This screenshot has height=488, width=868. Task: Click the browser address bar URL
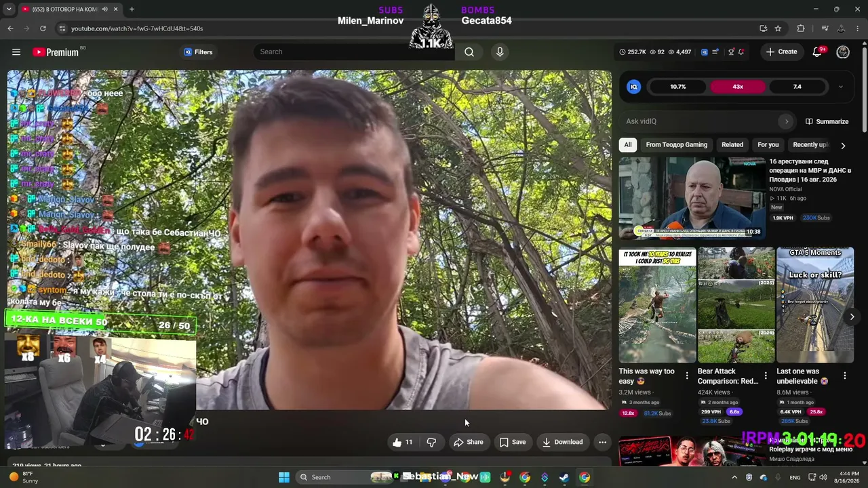(x=137, y=28)
